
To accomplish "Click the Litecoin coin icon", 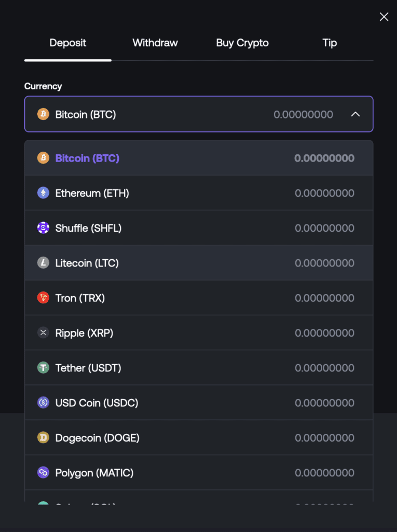I will tap(43, 262).
